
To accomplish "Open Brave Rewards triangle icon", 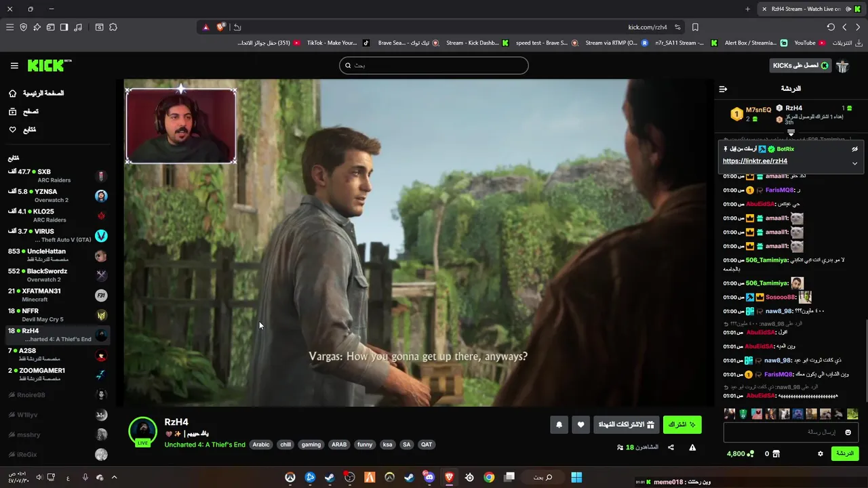I will [x=206, y=27].
